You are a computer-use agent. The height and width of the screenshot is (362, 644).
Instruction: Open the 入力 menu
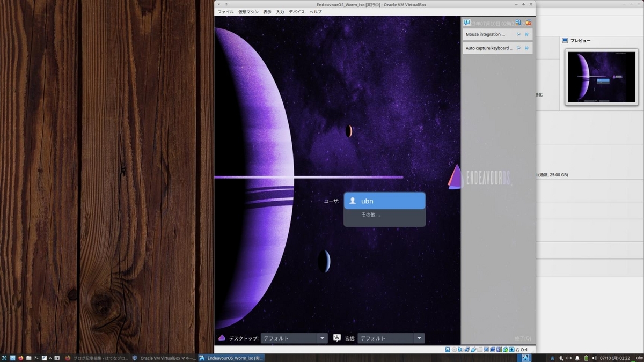pyautogui.click(x=280, y=12)
